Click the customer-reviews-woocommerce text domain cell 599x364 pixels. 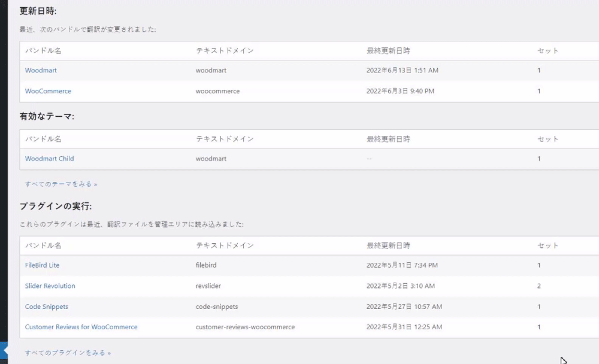[245, 327]
